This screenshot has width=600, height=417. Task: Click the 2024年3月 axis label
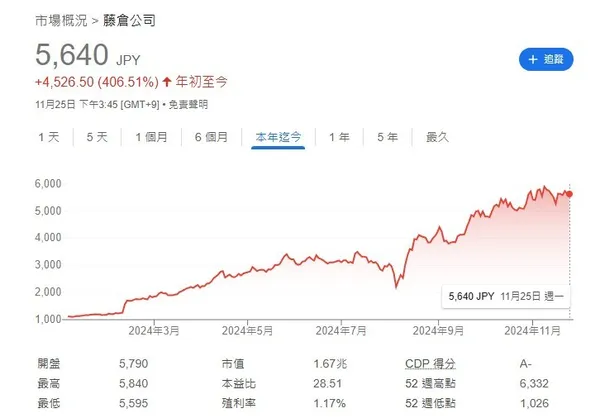[x=154, y=331]
